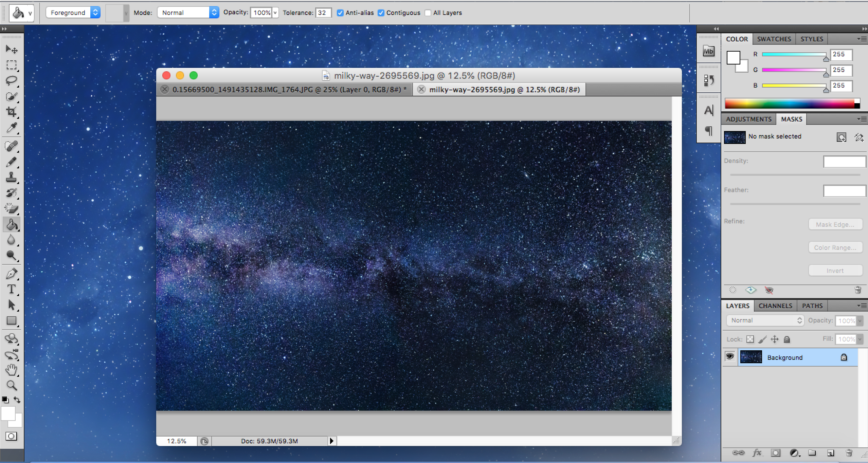Open the Character panel icon
The width and height of the screenshot is (868, 463).
pos(708,110)
